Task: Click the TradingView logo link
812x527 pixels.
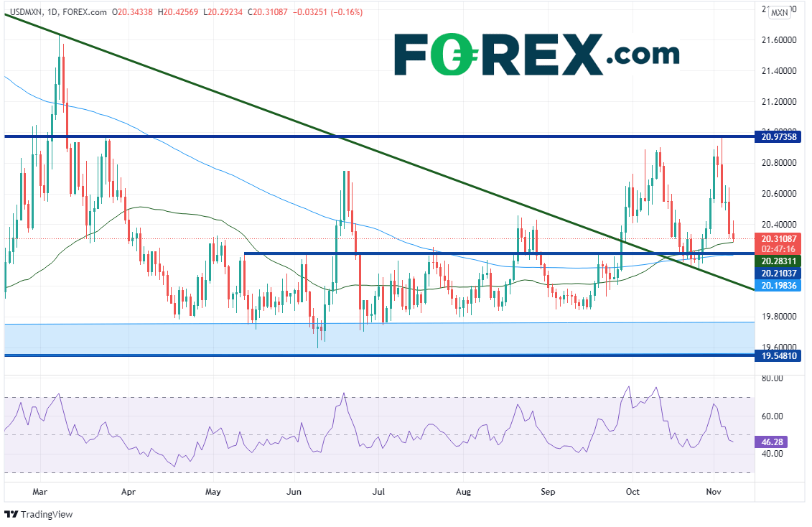Action: [x=39, y=514]
